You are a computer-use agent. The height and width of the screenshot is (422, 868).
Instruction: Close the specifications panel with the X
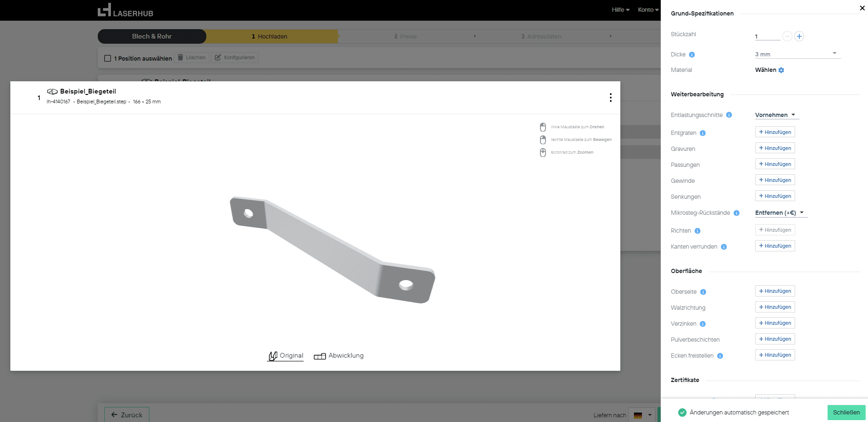pyautogui.click(x=862, y=8)
